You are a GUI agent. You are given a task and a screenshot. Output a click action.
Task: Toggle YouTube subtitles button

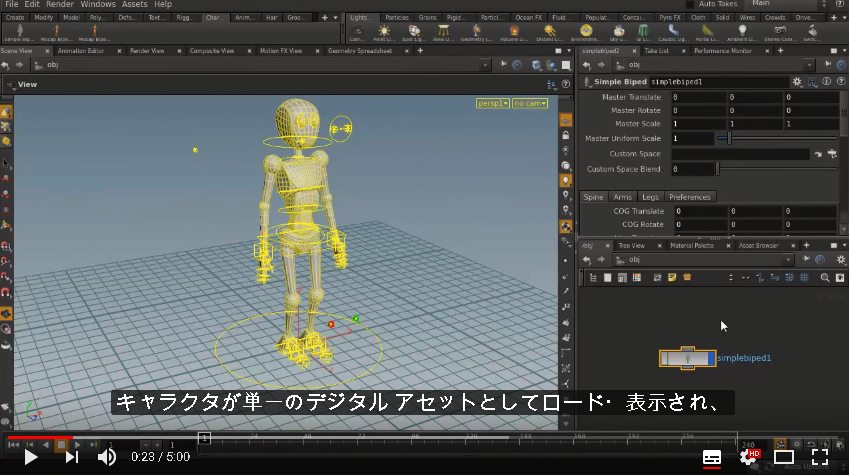711,458
